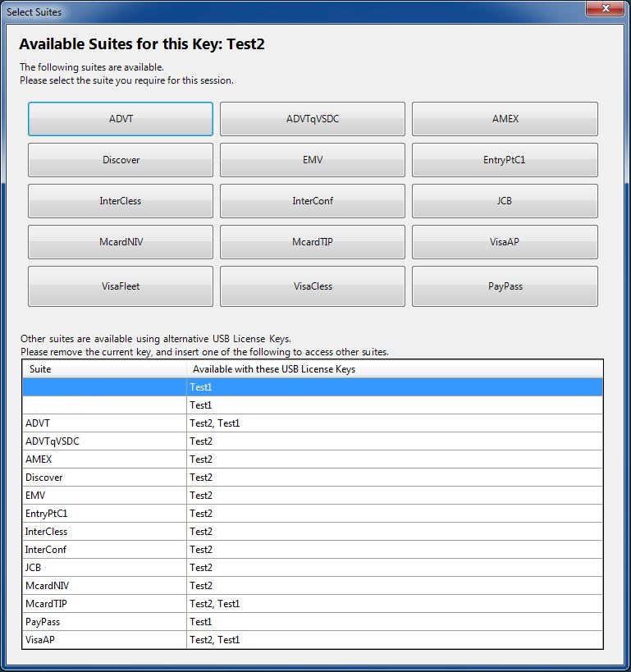Click the Test2 license cell for InterConf
This screenshot has height=672, width=631.
(x=395, y=550)
